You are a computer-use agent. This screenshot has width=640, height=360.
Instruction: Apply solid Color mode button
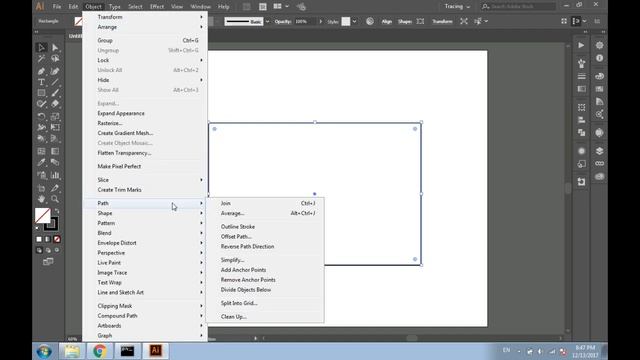point(39,239)
